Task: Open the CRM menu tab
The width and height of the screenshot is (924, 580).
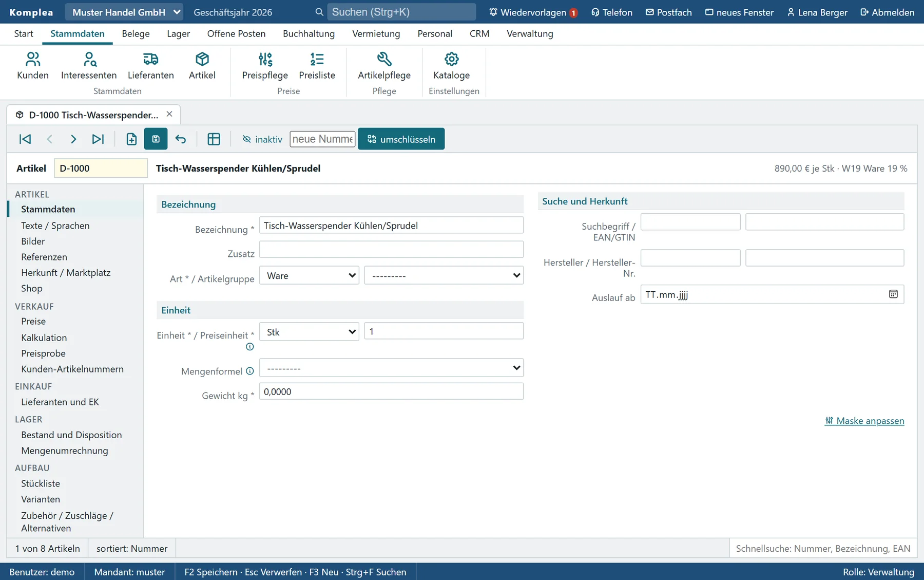Action: coord(479,33)
